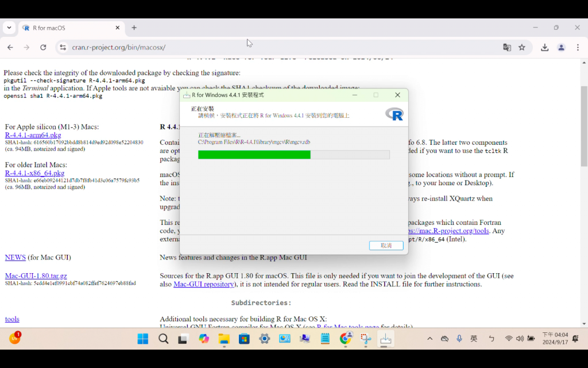This screenshot has height=368, width=588.
Task: Click the translate page icon
Action: [507, 47]
